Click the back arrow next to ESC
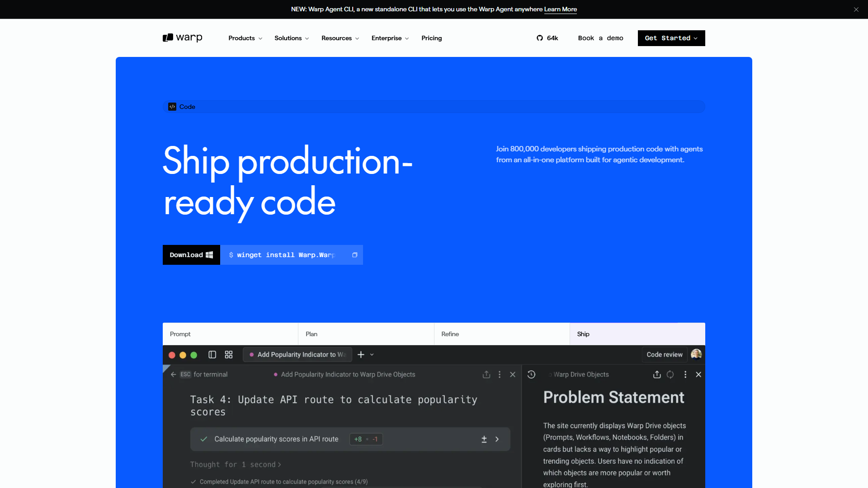This screenshot has width=868, height=488. 173,375
